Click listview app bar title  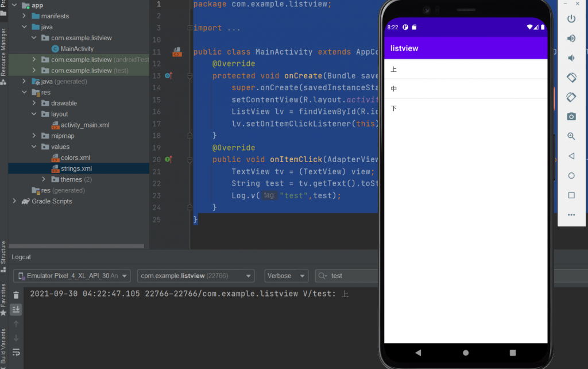pyautogui.click(x=404, y=48)
